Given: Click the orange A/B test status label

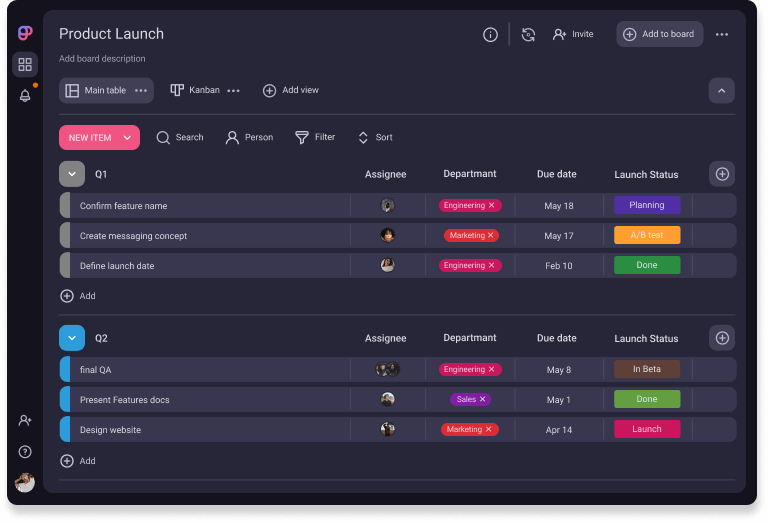Looking at the screenshot, I should coord(647,235).
